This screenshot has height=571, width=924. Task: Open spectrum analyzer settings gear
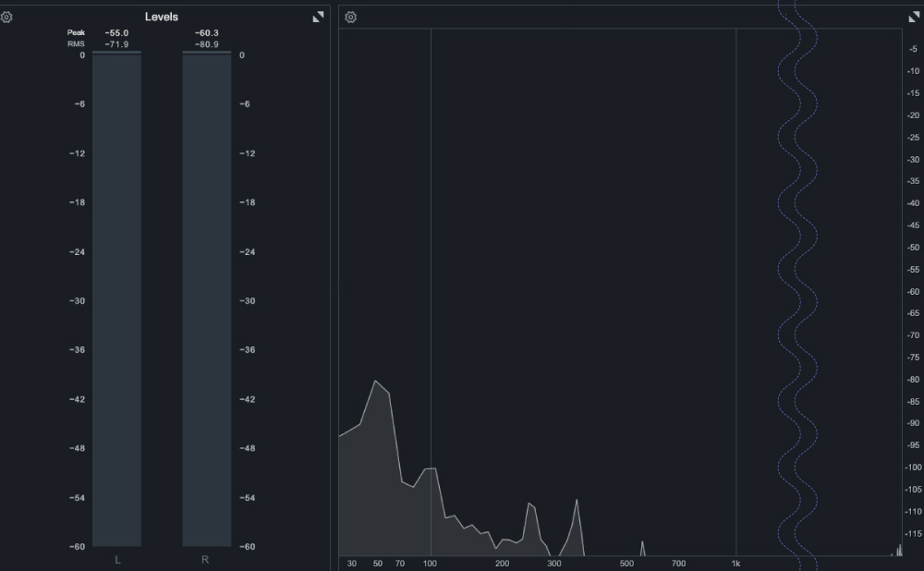(x=350, y=17)
